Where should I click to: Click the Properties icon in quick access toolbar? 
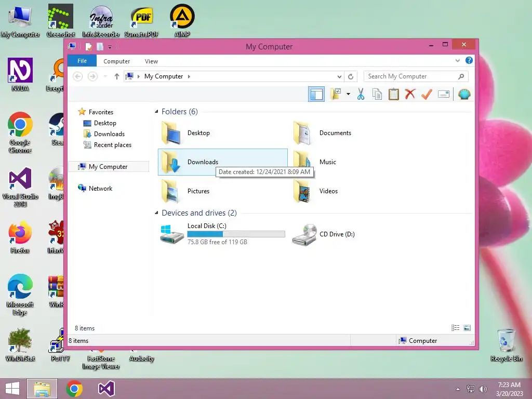pos(88,46)
